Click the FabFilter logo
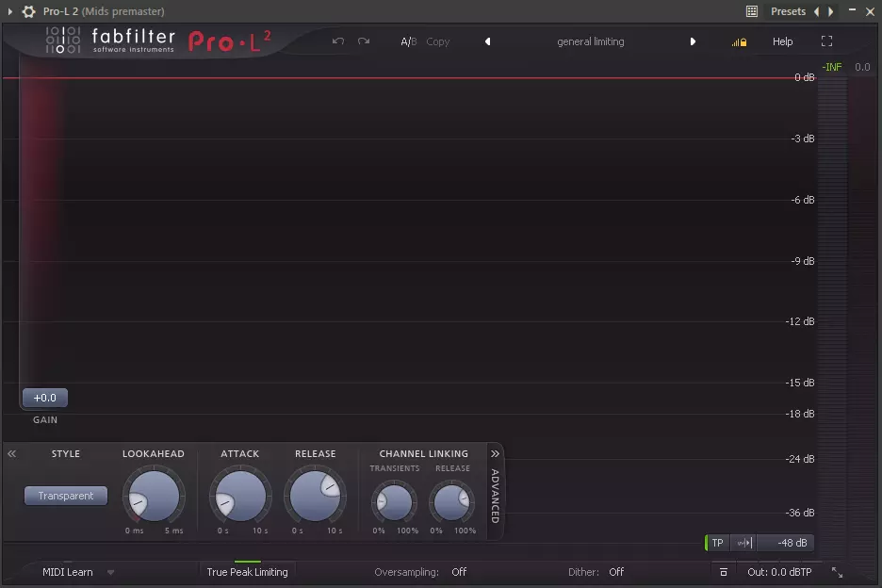 [110, 41]
